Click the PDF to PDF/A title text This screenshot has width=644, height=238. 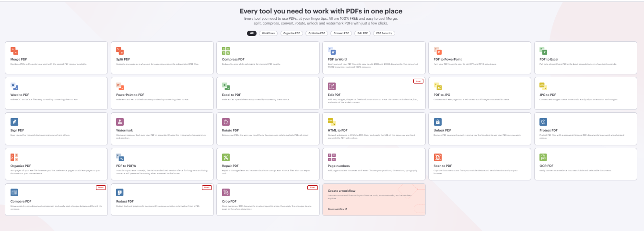[127, 166]
